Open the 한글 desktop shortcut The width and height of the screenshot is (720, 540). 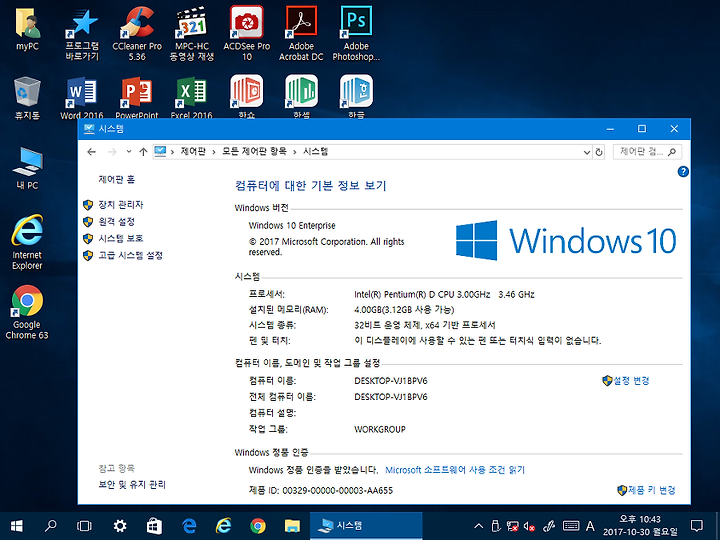click(356, 97)
